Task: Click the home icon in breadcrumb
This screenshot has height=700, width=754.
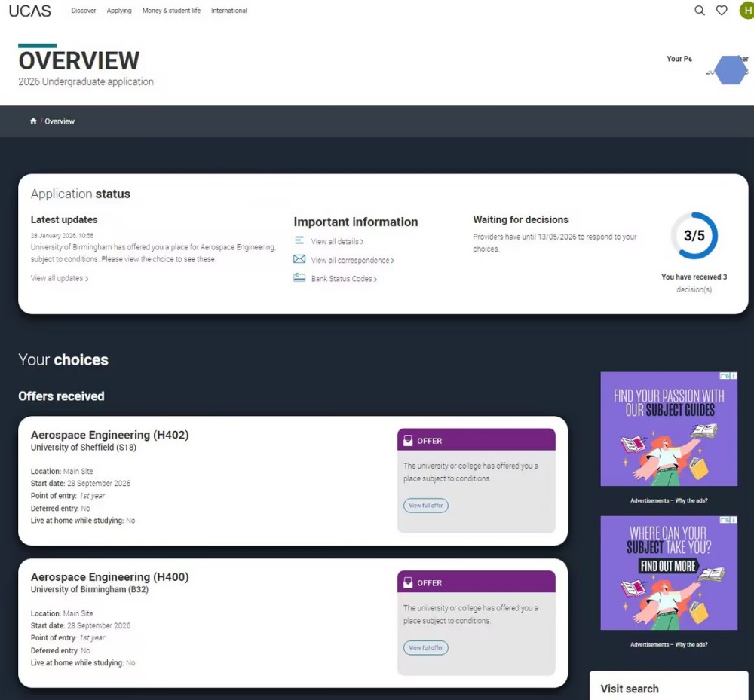Action: coord(33,121)
